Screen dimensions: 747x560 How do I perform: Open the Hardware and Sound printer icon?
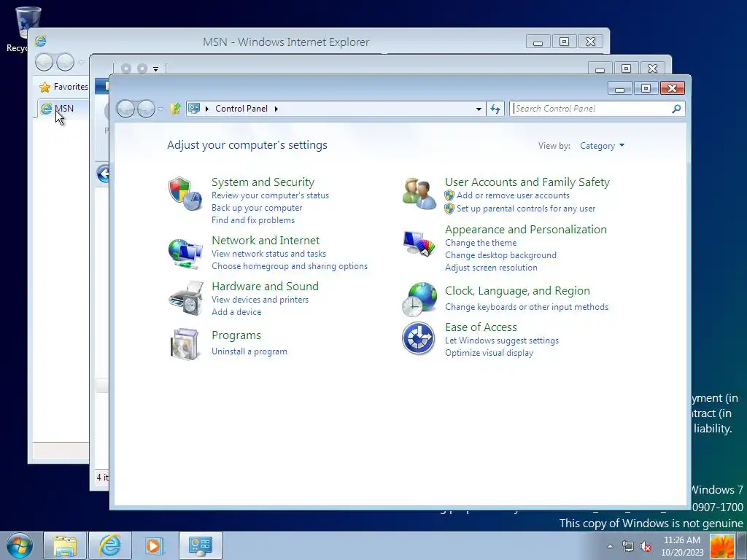pos(185,298)
